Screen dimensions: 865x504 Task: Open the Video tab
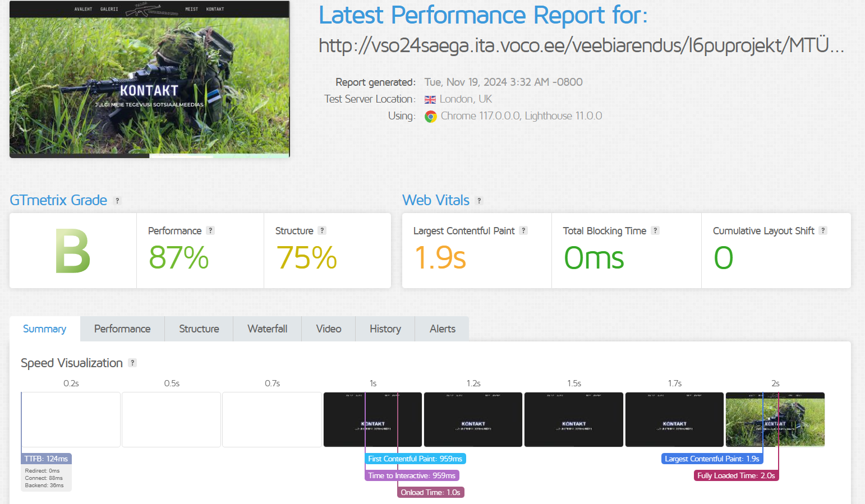(x=328, y=329)
